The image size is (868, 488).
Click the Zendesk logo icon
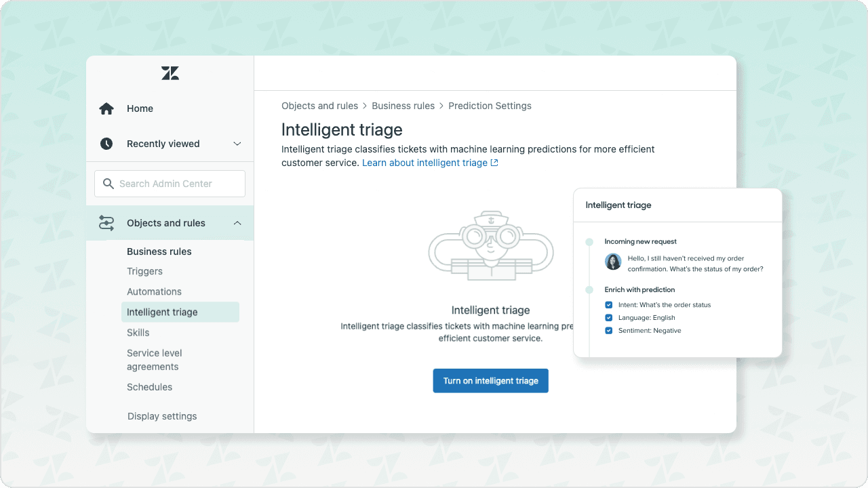pyautogui.click(x=170, y=73)
